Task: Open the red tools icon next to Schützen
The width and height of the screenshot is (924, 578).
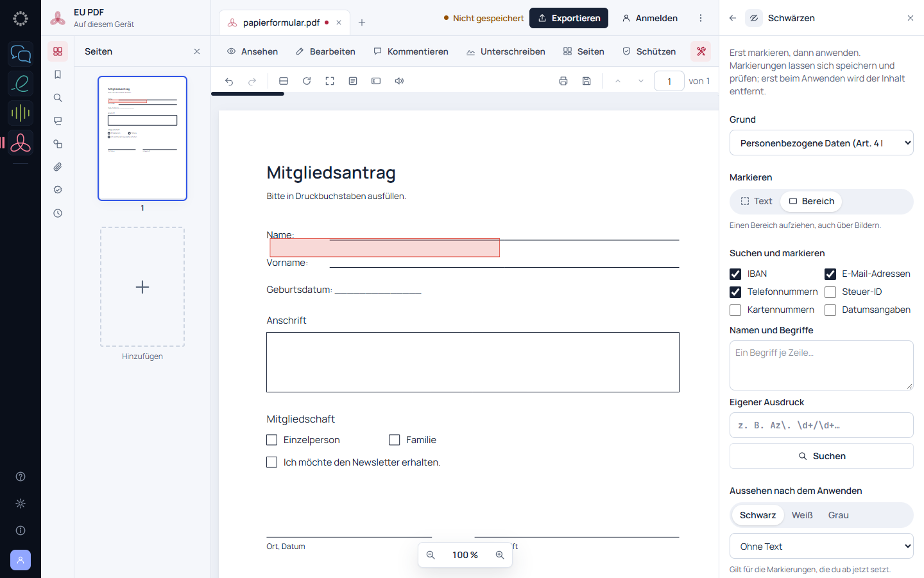Action: coord(701,51)
